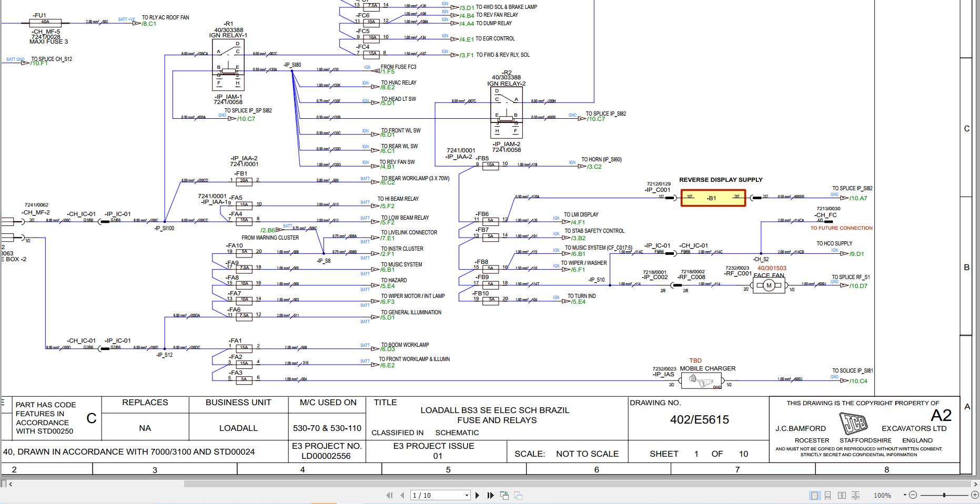The image size is (980, 504).
Task: Advance to the next page
Action: (x=477, y=495)
